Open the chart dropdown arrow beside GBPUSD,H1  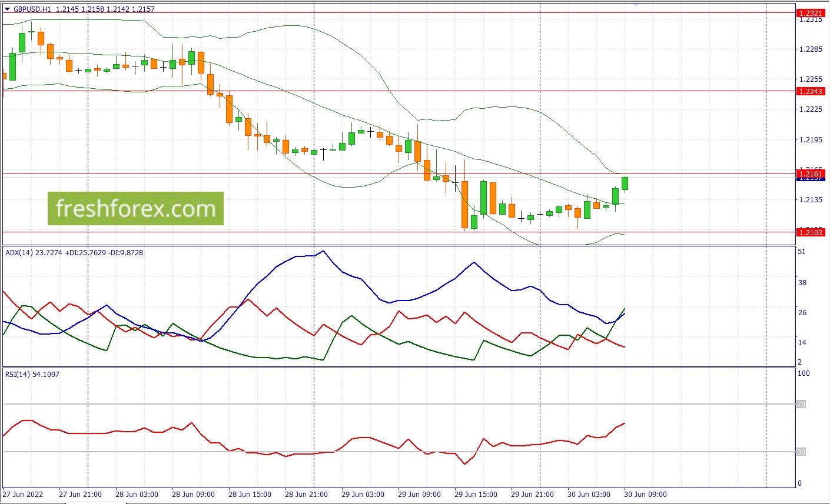[7, 9]
